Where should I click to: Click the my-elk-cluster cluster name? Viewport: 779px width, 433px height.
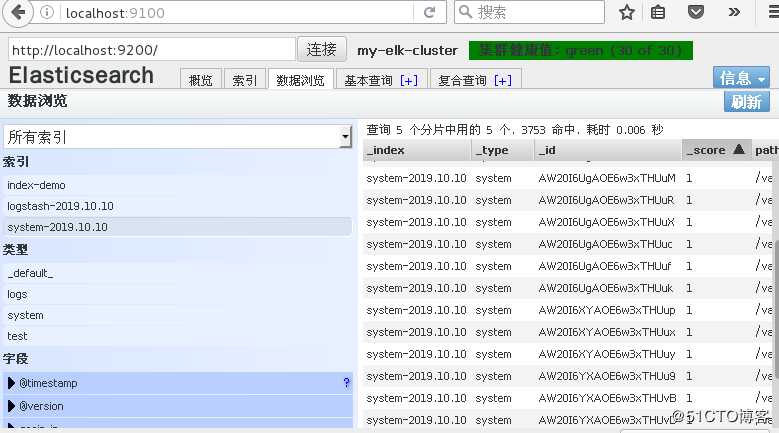click(x=407, y=50)
